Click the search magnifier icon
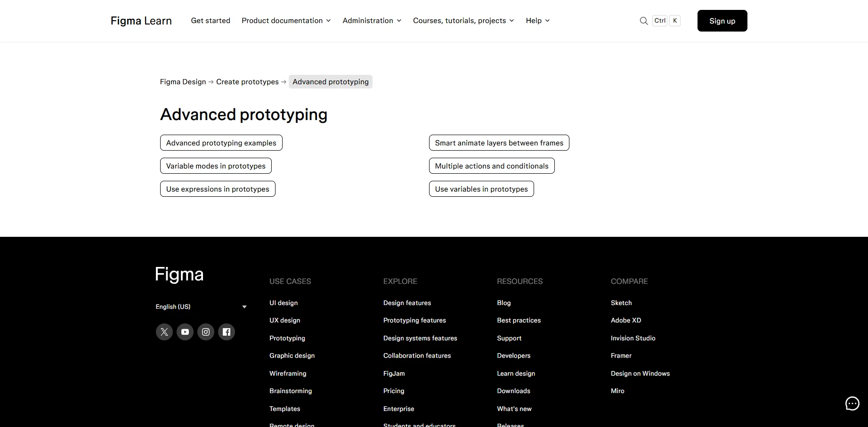Screen dimensions: 868x427 pyautogui.click(x=643, y=21)
